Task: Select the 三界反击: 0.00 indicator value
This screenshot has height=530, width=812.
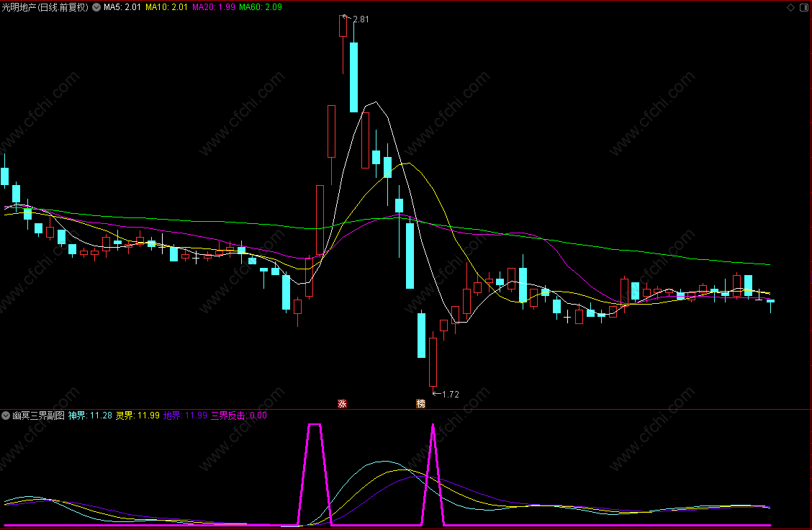Action: pyautogui.click(x=239, y=416)
